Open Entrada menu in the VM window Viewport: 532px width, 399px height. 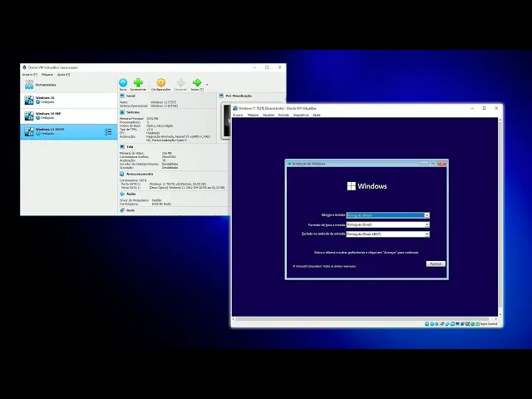283,115
